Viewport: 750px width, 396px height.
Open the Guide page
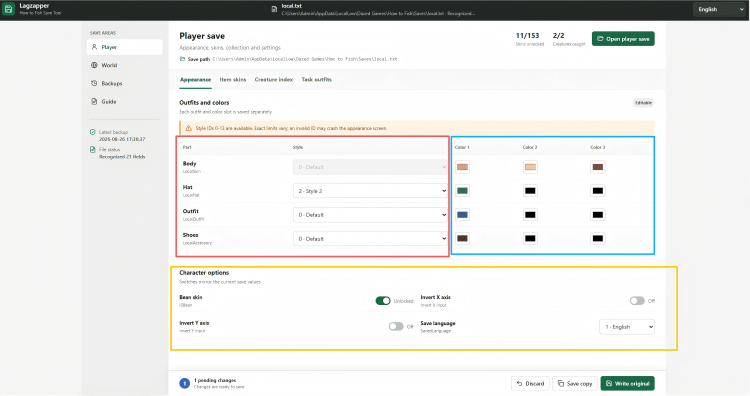(125, 101)
